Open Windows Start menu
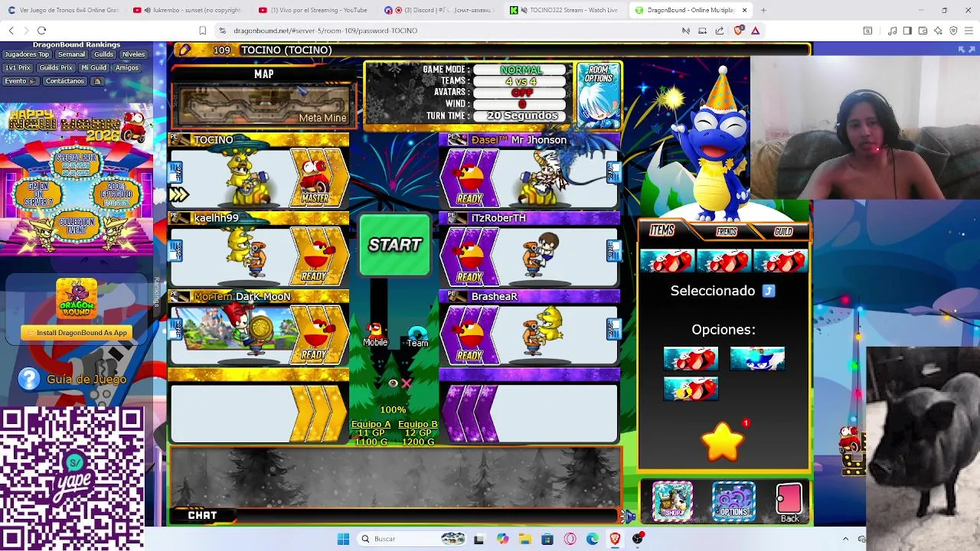 tap(343, 539)
